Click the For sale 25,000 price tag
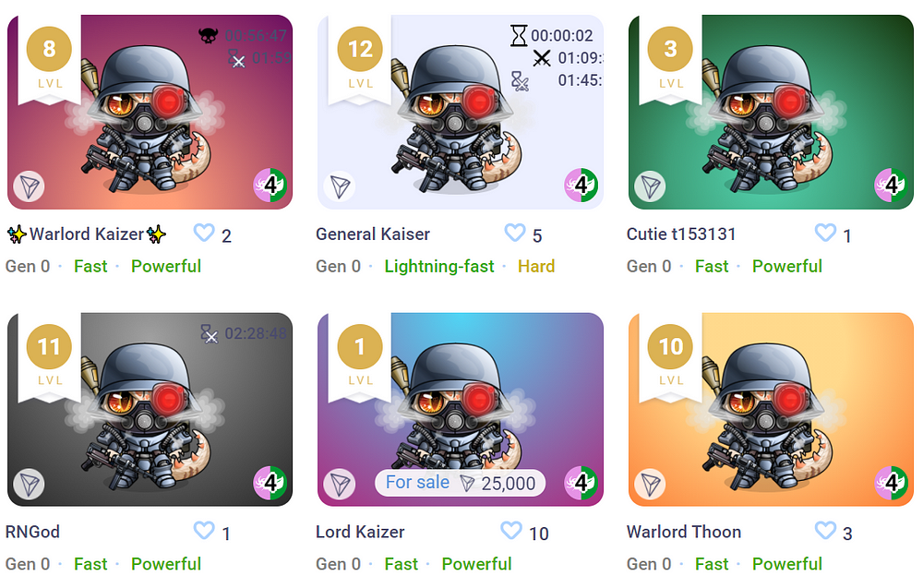The width and height of the screenshot is (923, 588). point(461,483)
